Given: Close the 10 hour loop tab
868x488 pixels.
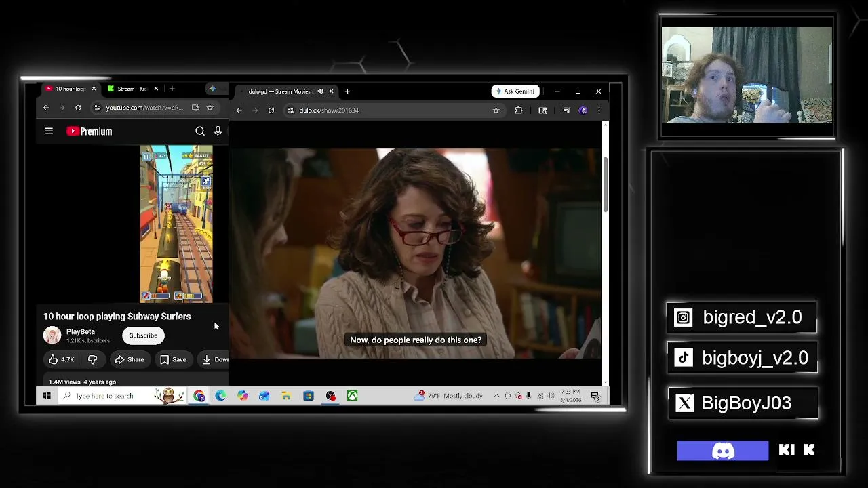Looking at the screenshot, I should [x=94, y=89].
